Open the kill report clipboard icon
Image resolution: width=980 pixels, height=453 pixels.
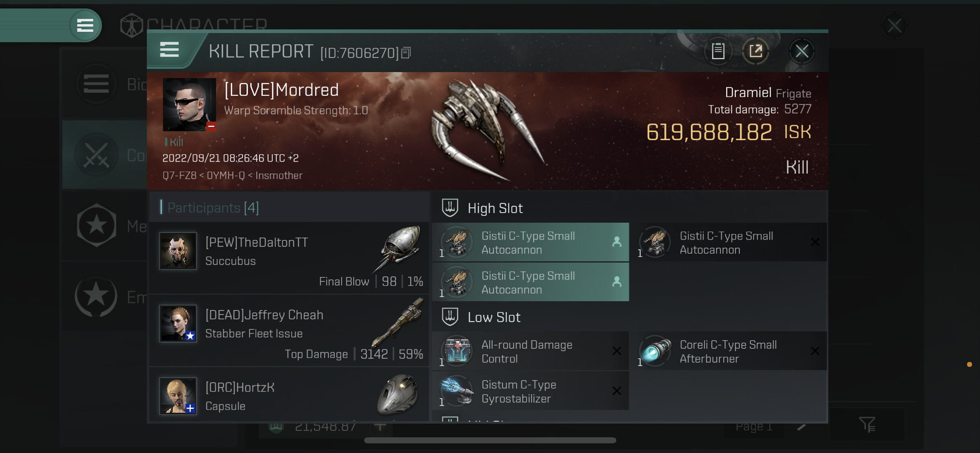pos(718,51)
